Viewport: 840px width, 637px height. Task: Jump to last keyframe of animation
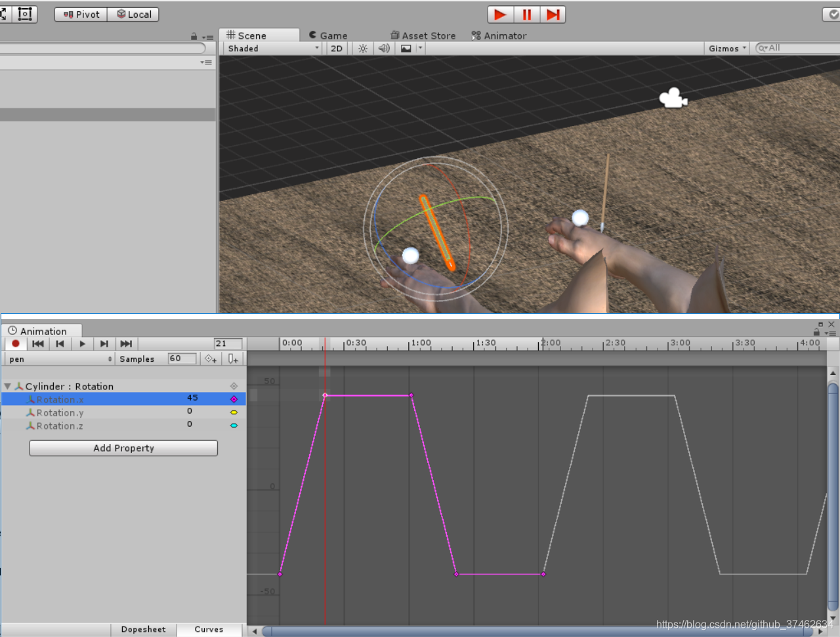point(126,343)
